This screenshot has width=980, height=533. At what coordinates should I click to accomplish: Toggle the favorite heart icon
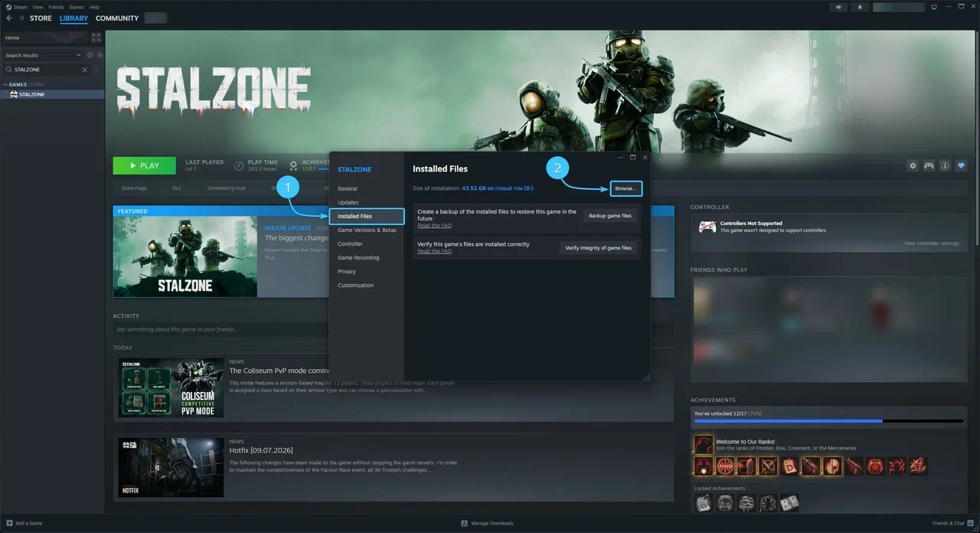point(962,165)
